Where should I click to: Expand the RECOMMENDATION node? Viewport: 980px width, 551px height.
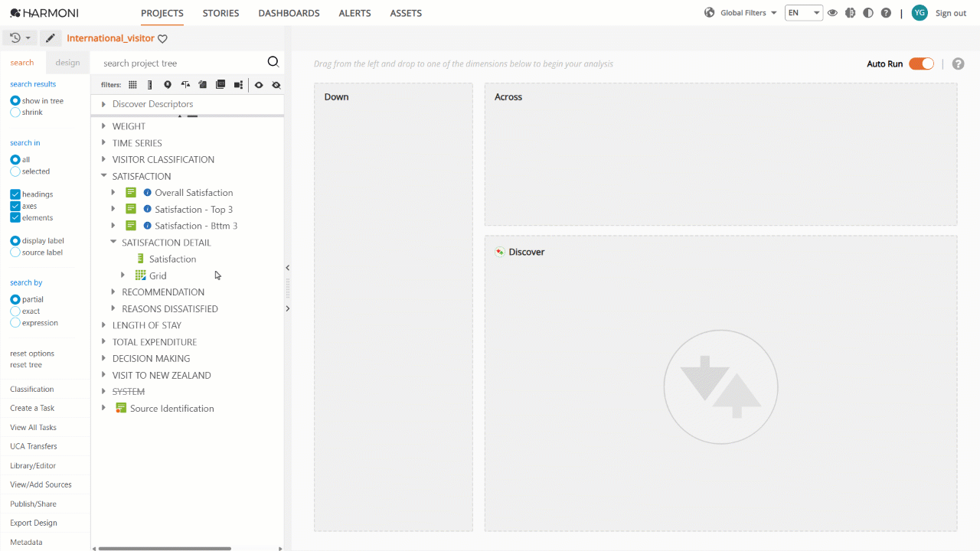[113, 292]
